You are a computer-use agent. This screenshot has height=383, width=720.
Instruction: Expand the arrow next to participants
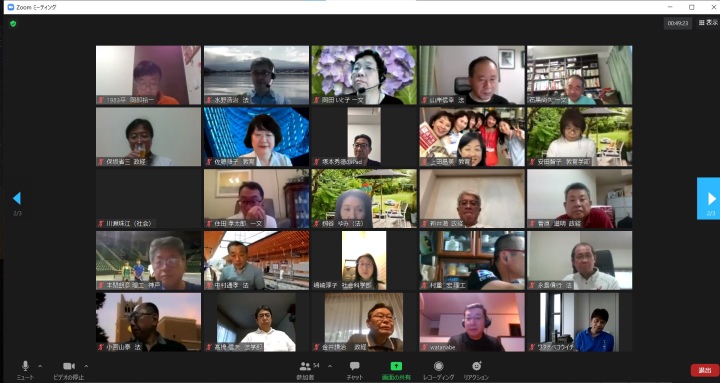(329, 366)
